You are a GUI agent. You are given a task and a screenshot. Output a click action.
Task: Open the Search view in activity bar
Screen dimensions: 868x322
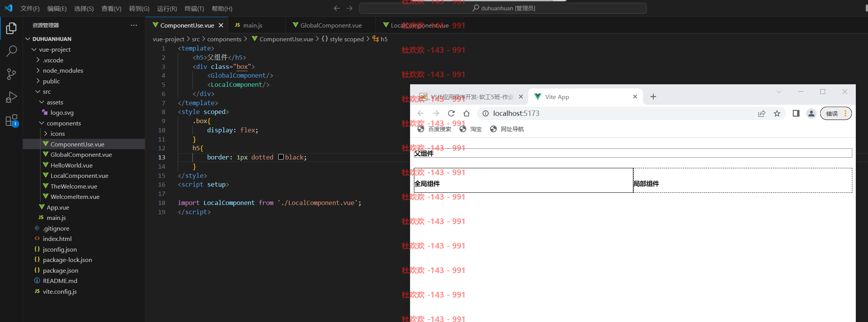click(x=11, y=51)
